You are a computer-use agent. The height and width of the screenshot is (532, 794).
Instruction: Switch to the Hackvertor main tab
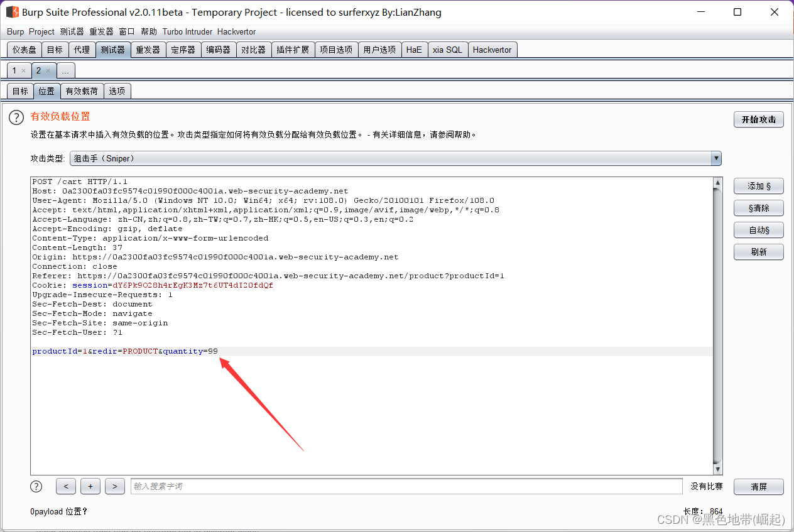tap(492, 50)
